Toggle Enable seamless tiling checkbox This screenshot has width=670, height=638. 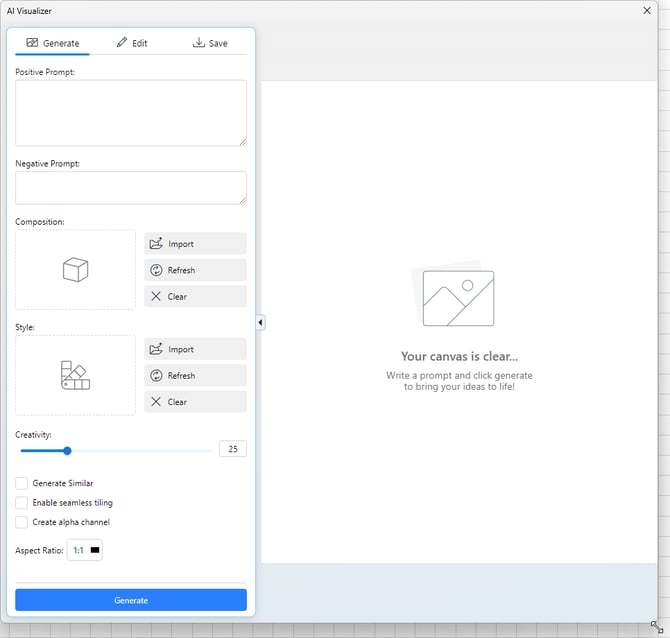point(22,502)
